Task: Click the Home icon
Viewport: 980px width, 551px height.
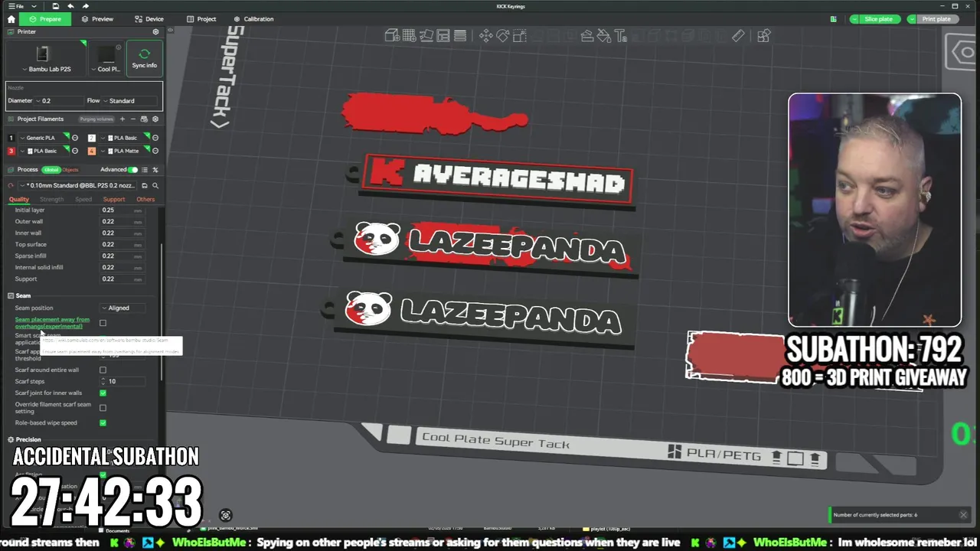Action: point(11,18)
